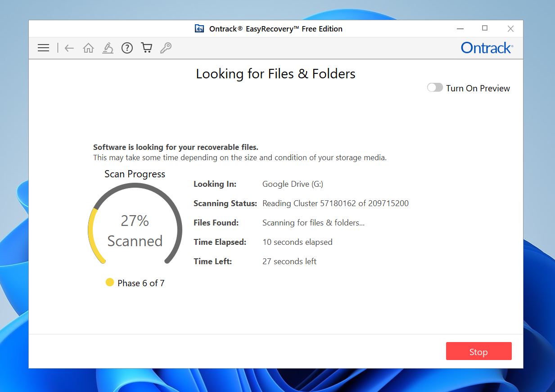This screenshot has width=555, height=392.
Task: Click the 'Turn On Preview' label
Action: pos(478,88)
